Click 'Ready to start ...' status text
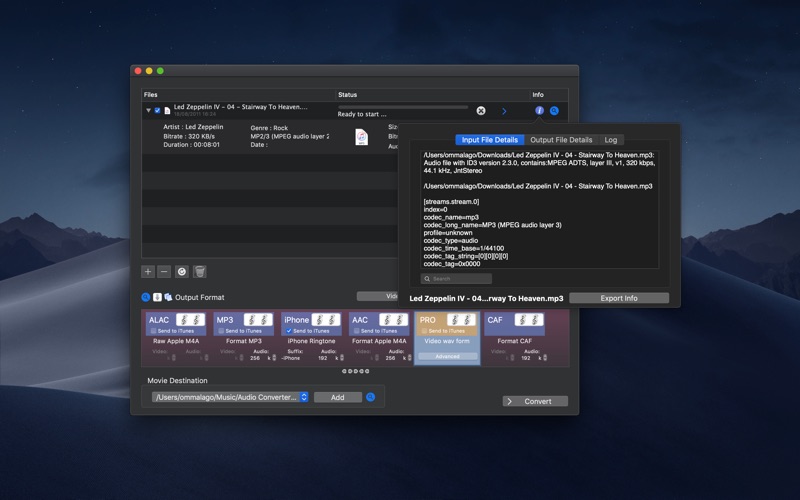This screenshot has height=500, width=800. (362, 114)
